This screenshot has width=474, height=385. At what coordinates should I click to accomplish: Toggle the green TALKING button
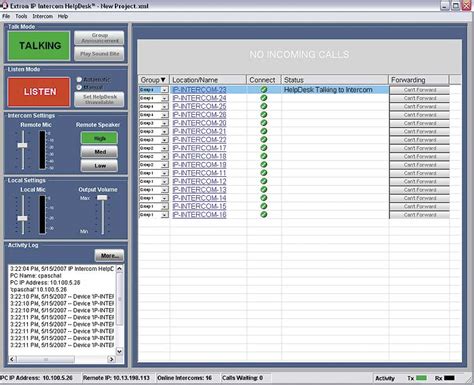(x=39, y=46)
